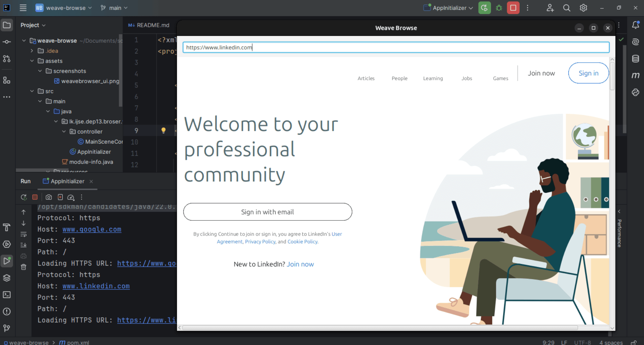Screen dimensions: 644x345
Task: Open the main hamburger menu
Action: (x=23, y=8)
